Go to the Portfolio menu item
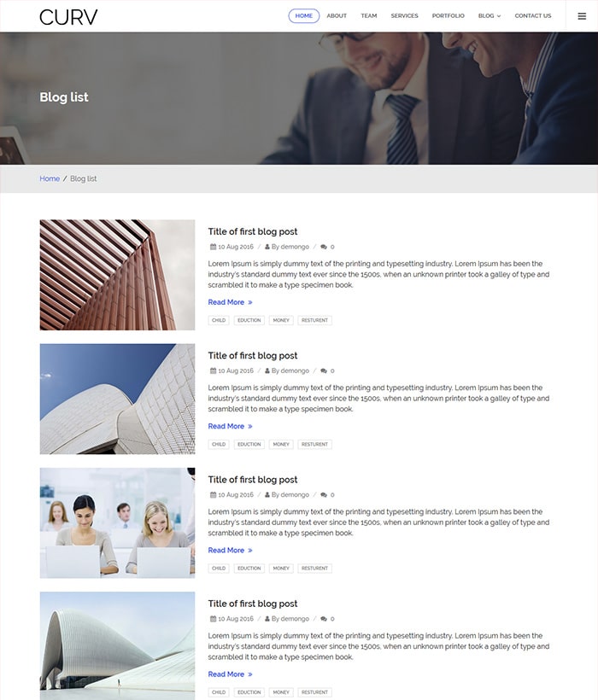The height and width of the screenshot is (700, 598). (448, 15)
